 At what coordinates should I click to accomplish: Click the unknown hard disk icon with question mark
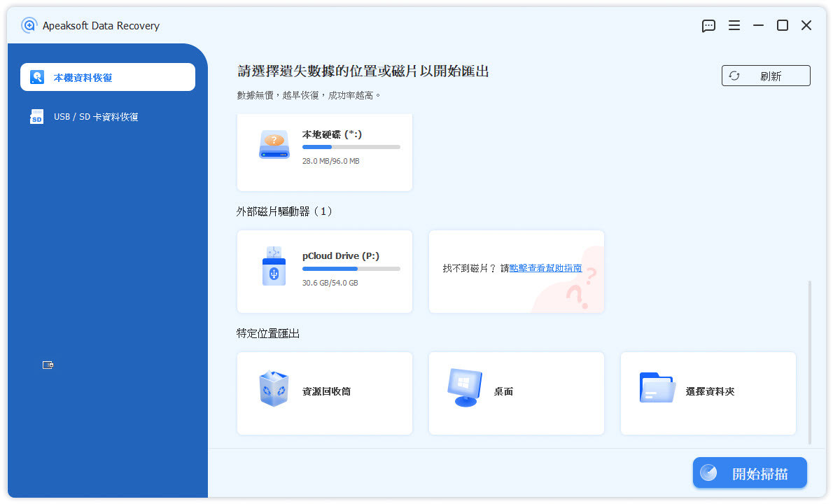274,145
